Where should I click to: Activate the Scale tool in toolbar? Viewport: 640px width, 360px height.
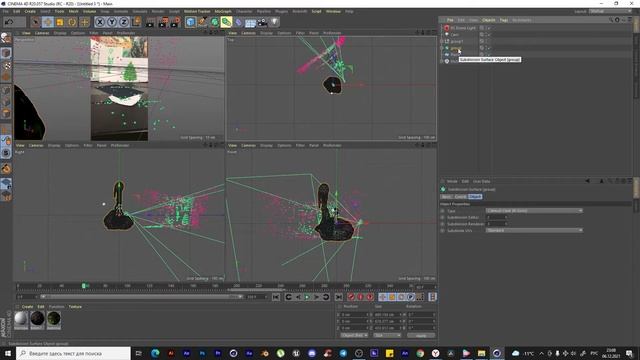tap(60, 22)
